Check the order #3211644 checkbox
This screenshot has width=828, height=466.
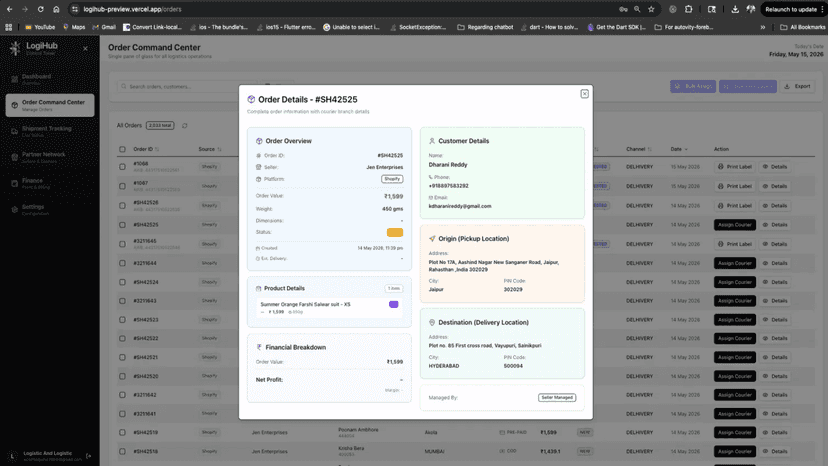point(123,263)
